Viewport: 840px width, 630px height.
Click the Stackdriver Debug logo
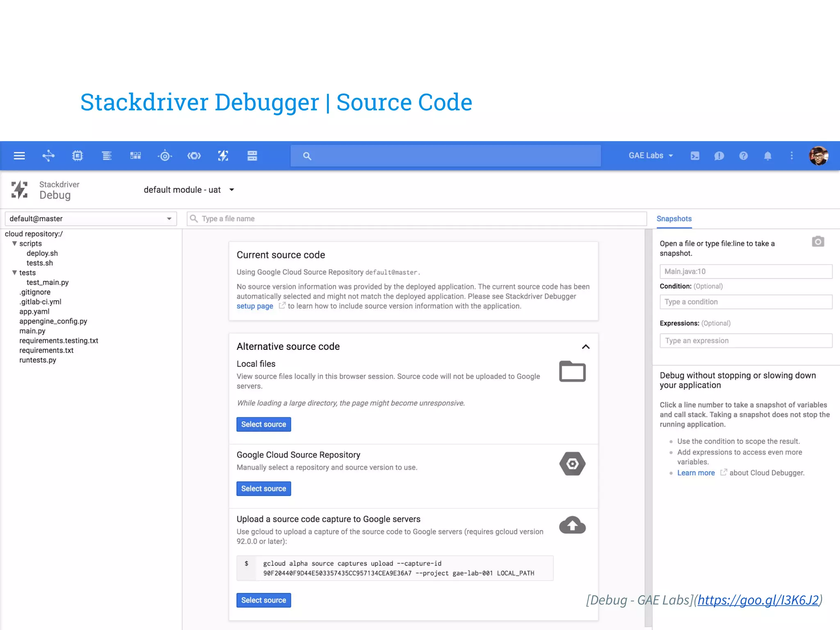click(x=19, y=190)
